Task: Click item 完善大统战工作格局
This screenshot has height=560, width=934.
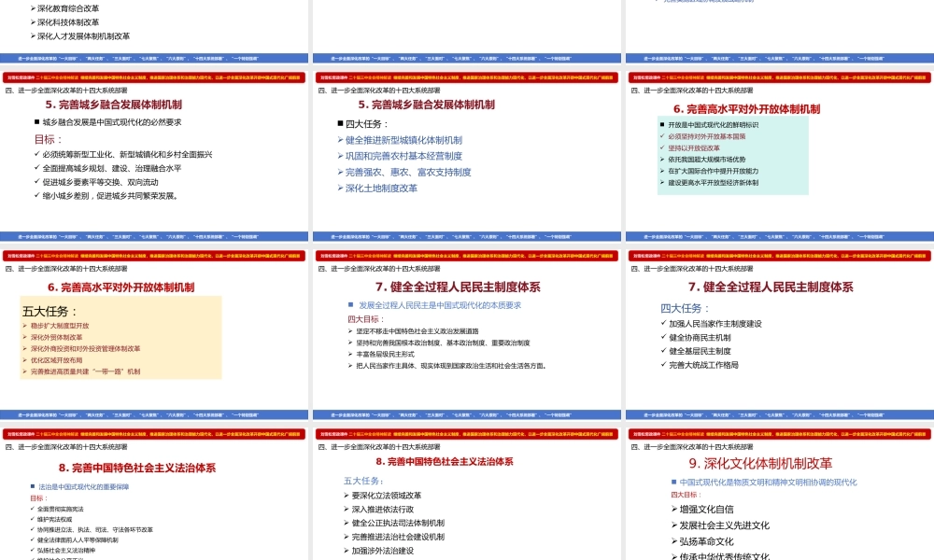Action: point(703,365)
